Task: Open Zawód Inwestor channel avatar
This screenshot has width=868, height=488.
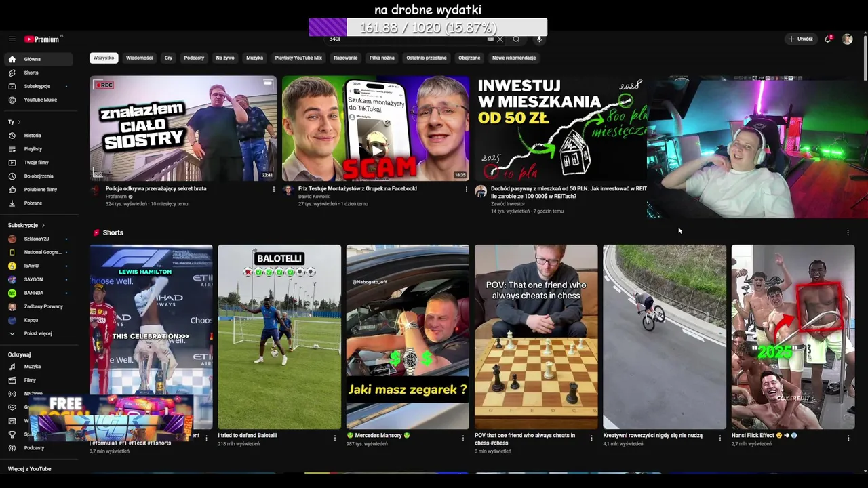Action: pyautogui.click(x=481, y=191)
